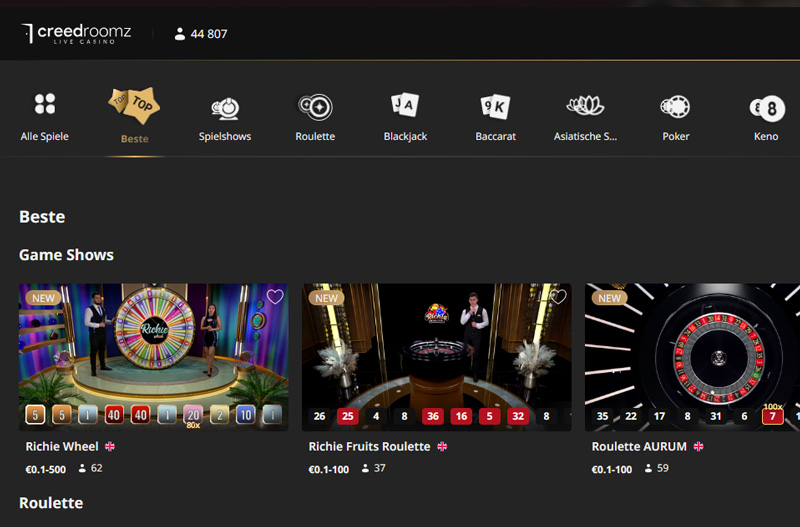This screenshot has height=527, width=800.
Task: Open the Richie Fruits Roulette thumbnail
Action: click(x=437, y=357)
